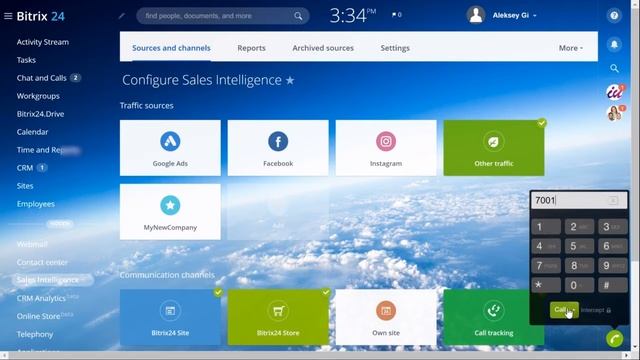Open Tasks in the left menu
This screenshot has height=360, width=640.
pyautogui.click(x=26, y=60)
